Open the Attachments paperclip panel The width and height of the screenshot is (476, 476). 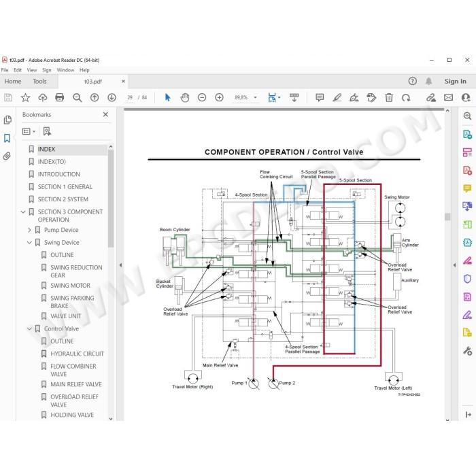pyautogui.click(x=7, y=156)
